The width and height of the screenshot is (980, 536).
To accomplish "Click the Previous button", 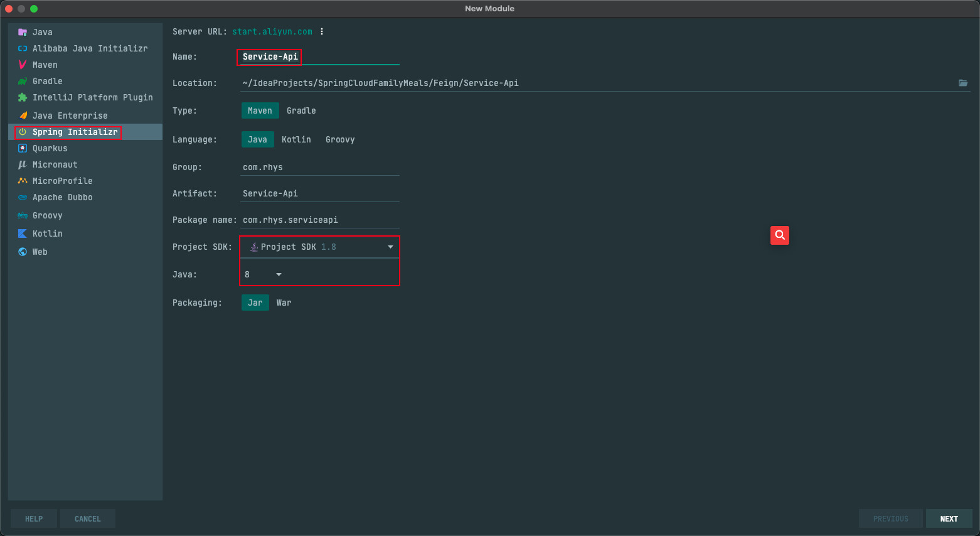I will [x=890, y=518].
